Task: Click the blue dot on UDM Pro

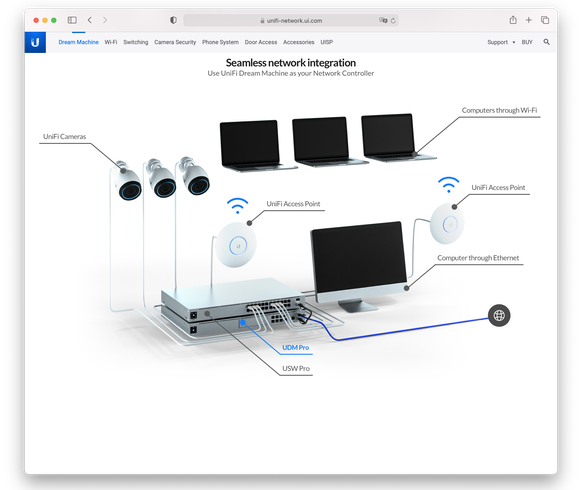Action: (243, 322)
